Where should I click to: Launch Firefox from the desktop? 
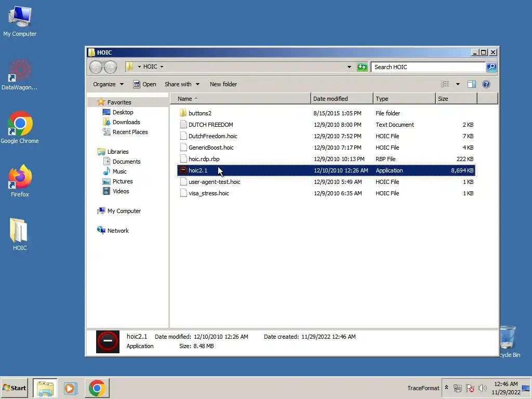(x=20, y=181)
